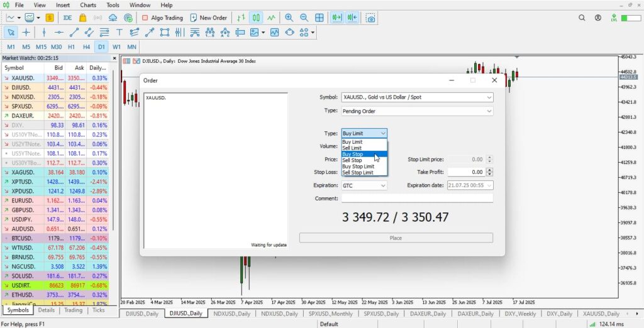
Task: Open the tile windows grid icon
Action: [x=319, y=18]
